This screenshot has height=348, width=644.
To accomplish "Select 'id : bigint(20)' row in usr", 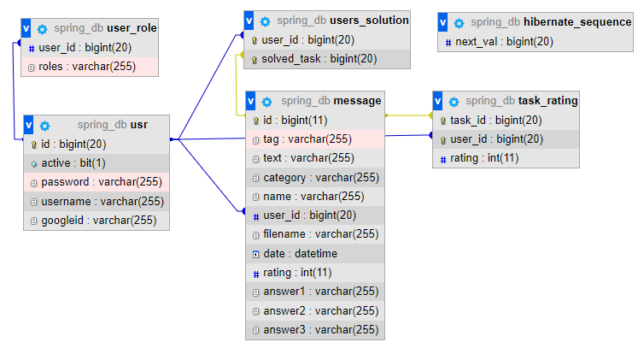I will 97,145.
